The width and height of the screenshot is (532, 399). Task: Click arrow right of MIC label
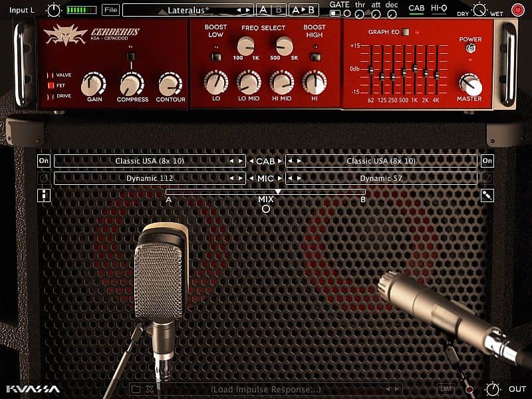tap(280, 178)
